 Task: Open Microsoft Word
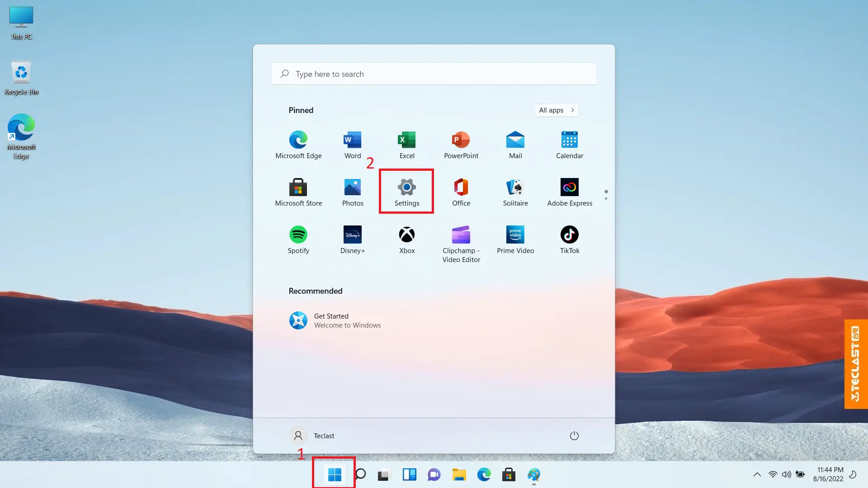(352, 141)
